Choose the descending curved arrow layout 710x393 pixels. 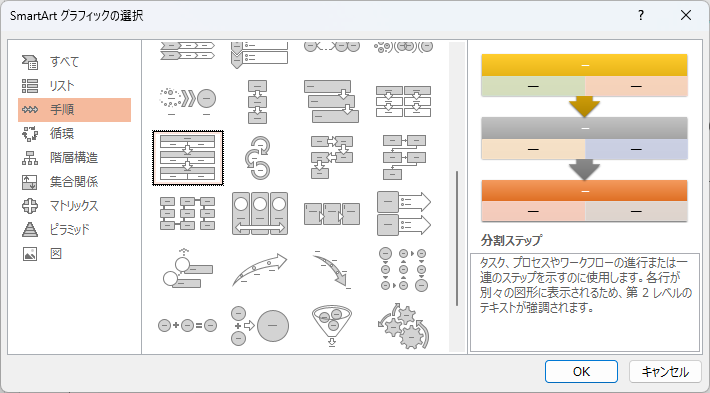pos(331,269)
